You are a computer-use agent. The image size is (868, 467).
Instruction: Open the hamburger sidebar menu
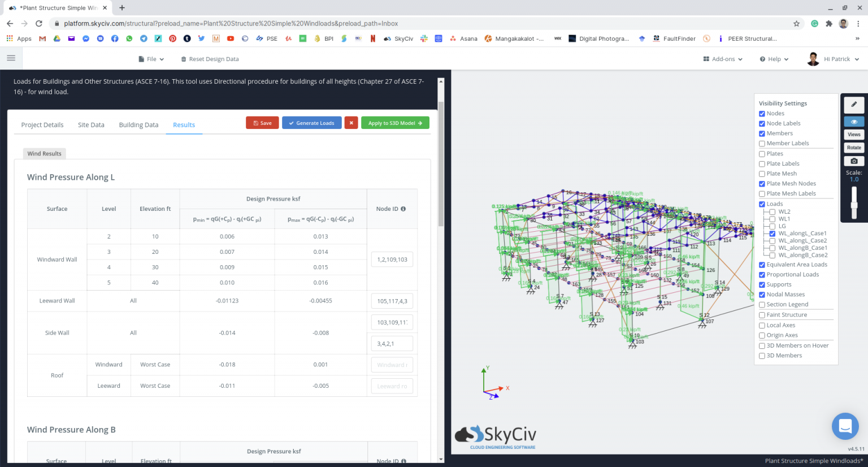(11, 58)
